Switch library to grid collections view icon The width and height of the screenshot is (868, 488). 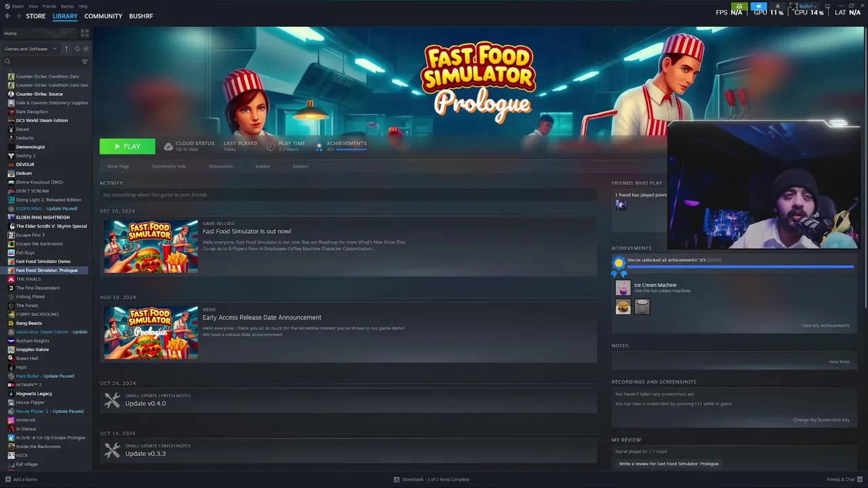85,33
